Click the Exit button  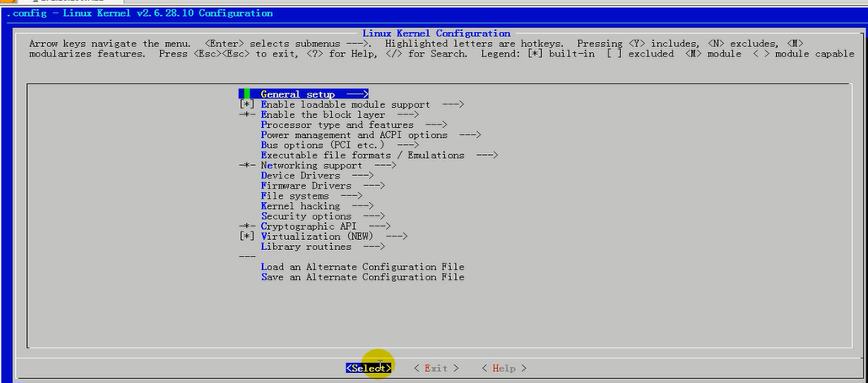pyautogui.click(x=437, y=368)
